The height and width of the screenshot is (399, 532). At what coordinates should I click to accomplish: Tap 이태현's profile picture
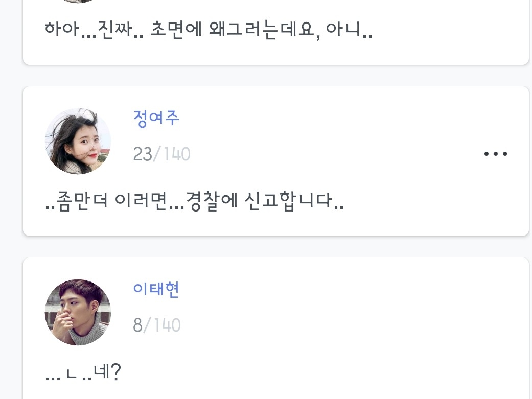(78, 312)
